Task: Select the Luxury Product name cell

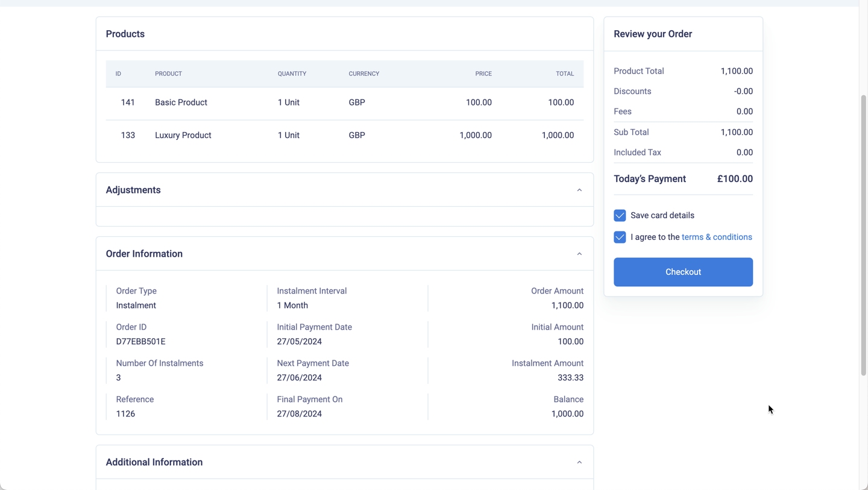Action: pos(183,135)
